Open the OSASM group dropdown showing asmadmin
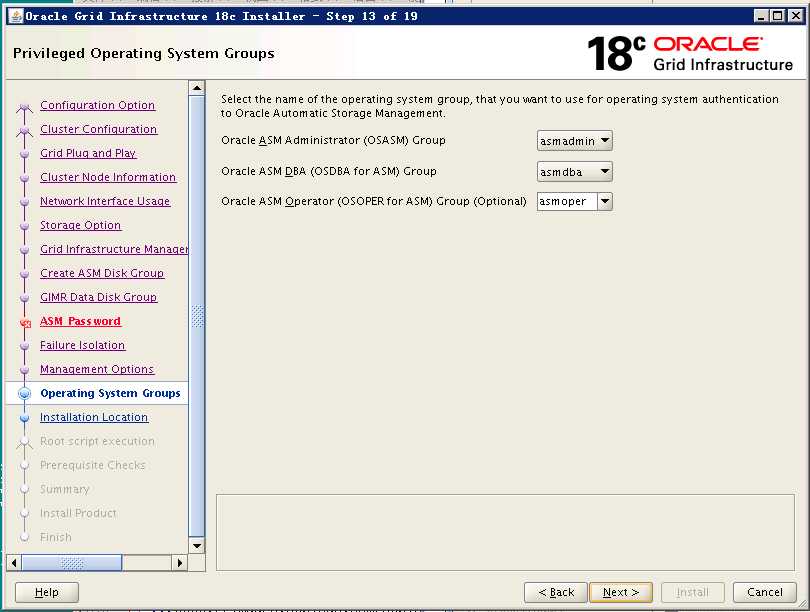 pyautogui.click(x=574, y=140)
